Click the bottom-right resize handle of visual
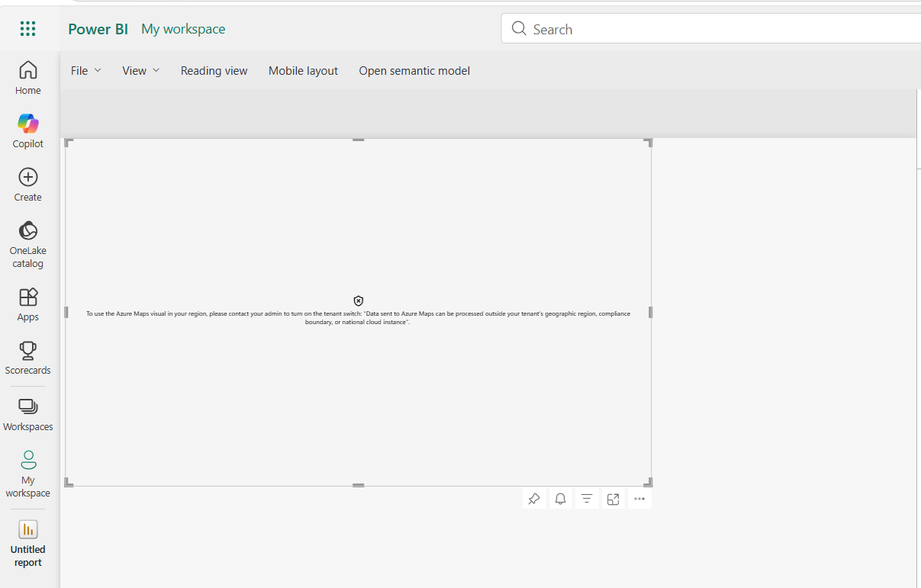This screenshot has height=588, width=921. coord(649,482)
